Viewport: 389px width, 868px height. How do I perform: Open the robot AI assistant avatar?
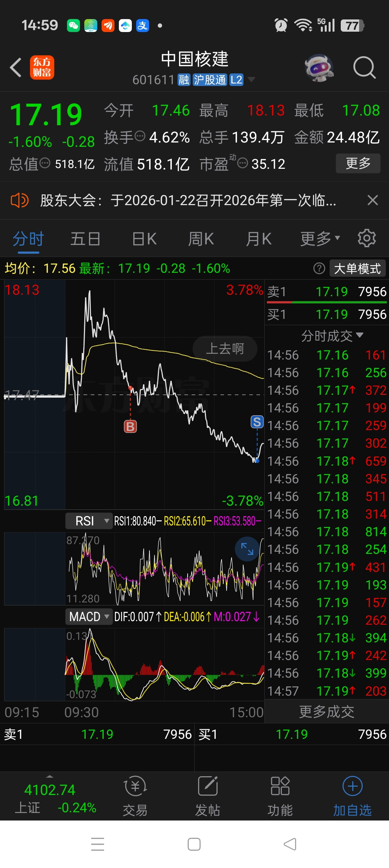tap(319, 67)
